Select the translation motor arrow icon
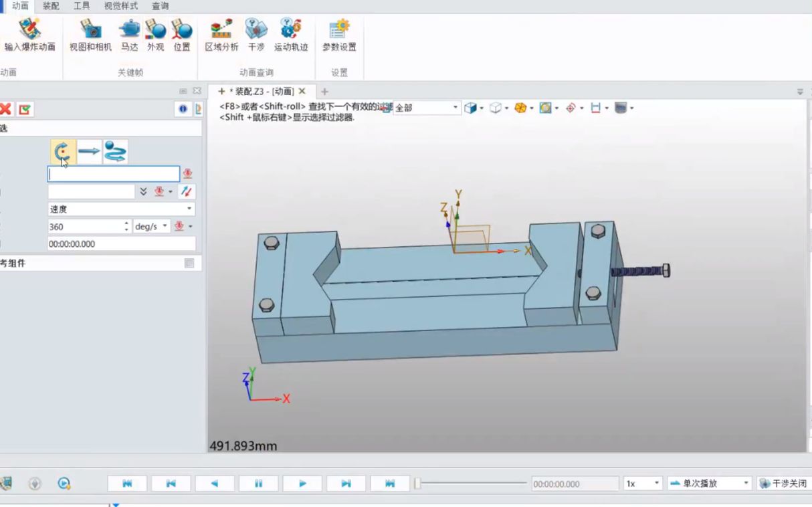Image resolution: width=812 pixels, height=507 pixels. [x=88, y=150]
